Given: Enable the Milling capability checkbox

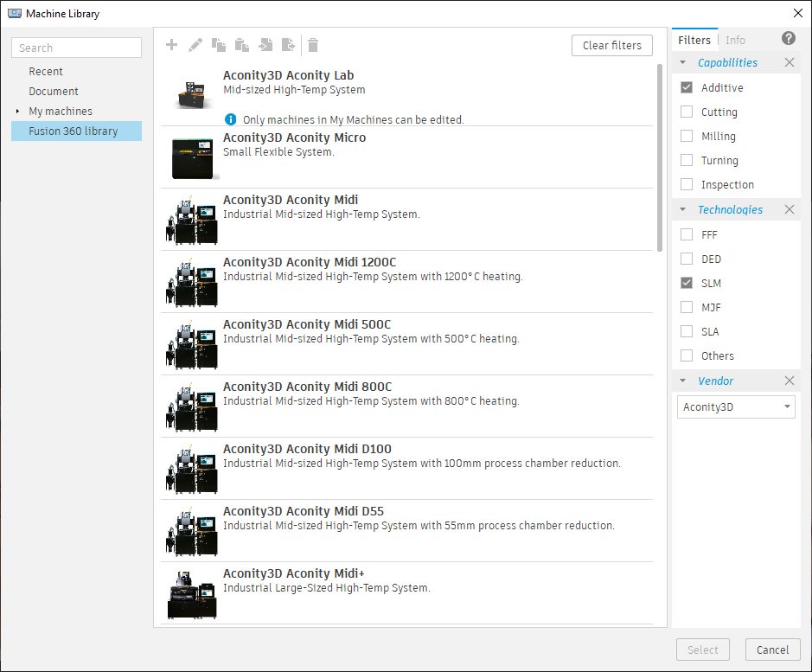Looking at the screenshot, I should pyautogui.click(x=686, y=136).
